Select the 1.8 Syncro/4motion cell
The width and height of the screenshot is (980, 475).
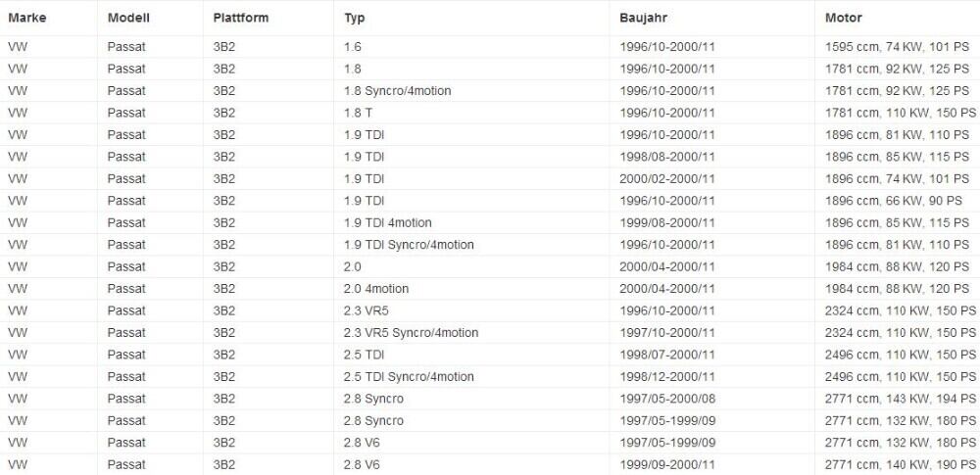(x=398, y=91)
